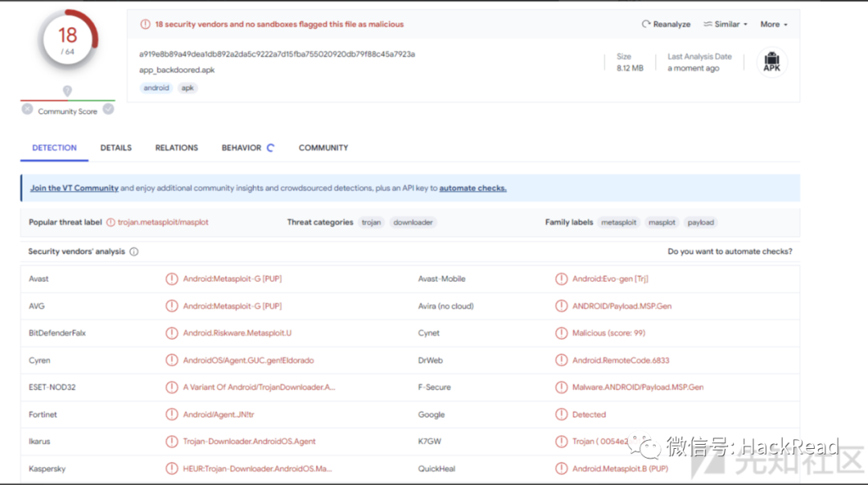This screenshot has height=485, width=868.
Task: Click the info icon beside Security vendors' analysis
Action: (134, 251)
